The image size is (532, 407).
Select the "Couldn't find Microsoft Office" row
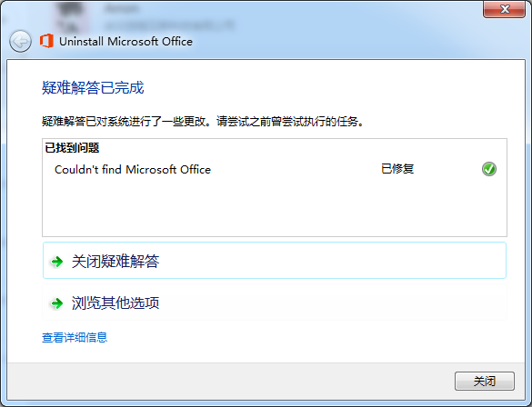[276, 169]
